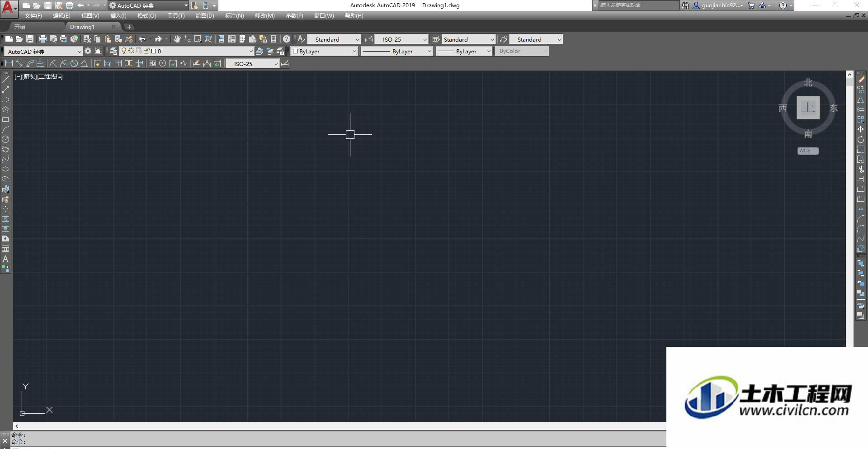
Task: Click the 俯视 view control label
Action: coord(29,77)
